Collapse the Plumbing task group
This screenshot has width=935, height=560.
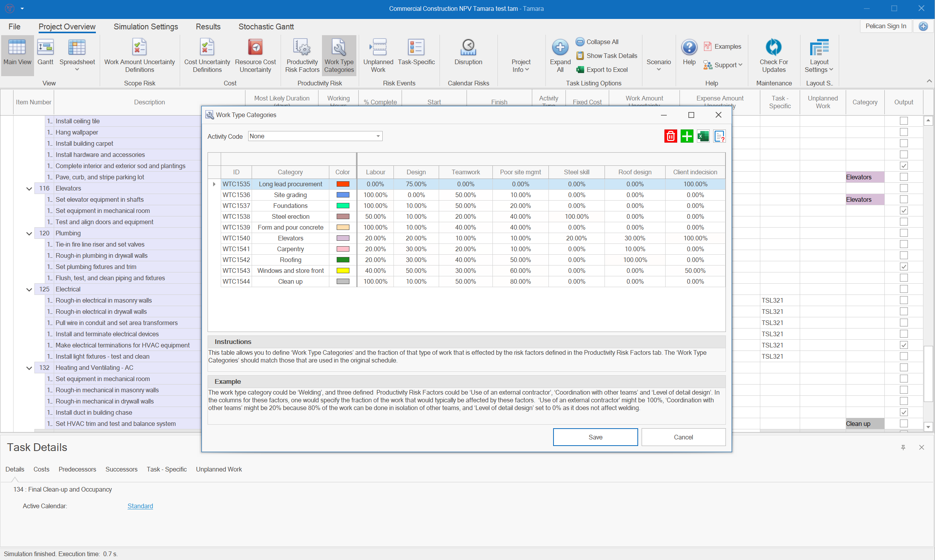pos(29,233)
